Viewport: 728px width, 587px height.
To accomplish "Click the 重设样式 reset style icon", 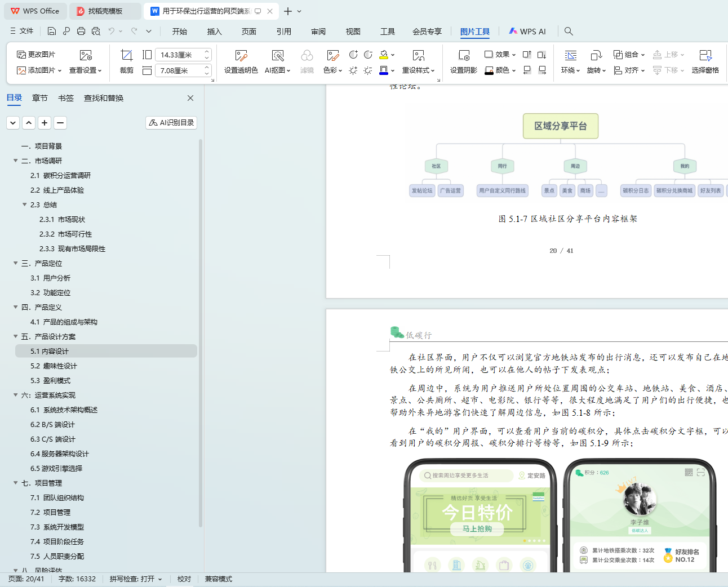I will pos(418,55).
